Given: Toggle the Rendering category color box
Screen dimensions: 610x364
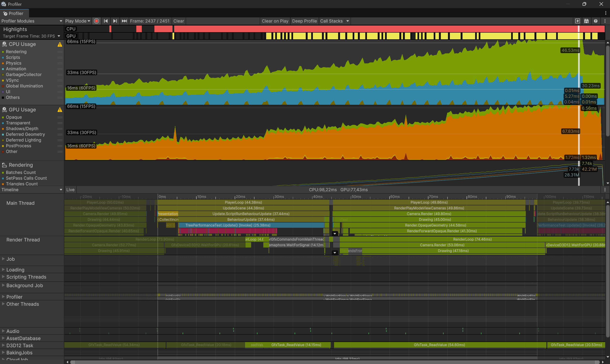Looking at the screenshot, I should coord(3,52).
